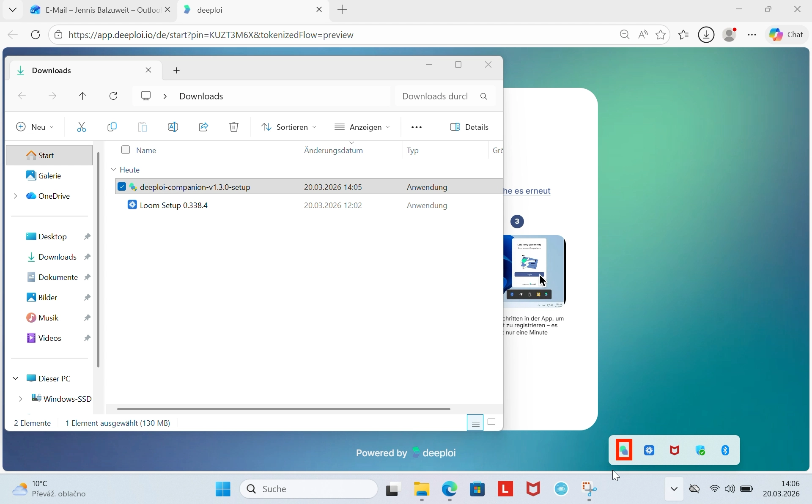Open the Sortieren dropdown
This screenshot has width=812, height=504.
click(288, 127)
